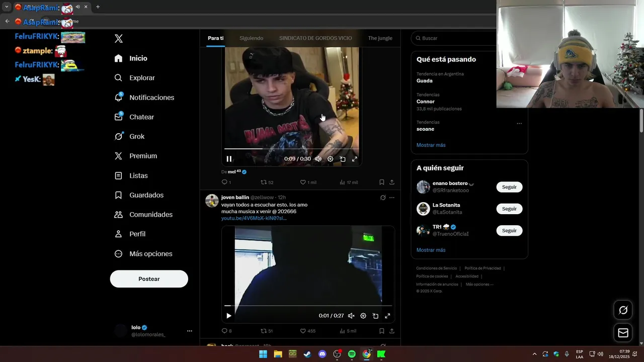Open floating messages envelope button

pos(623,333)
